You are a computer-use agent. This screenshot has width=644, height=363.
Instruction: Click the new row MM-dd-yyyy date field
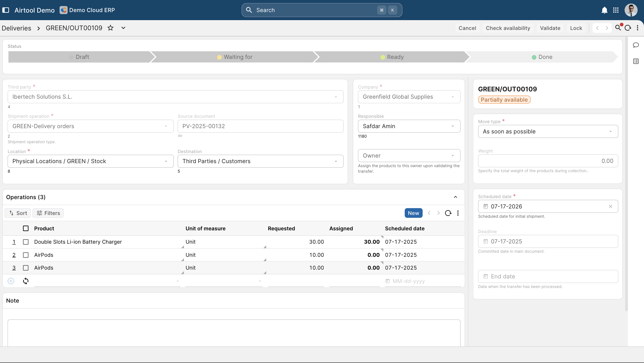point(423,281)
